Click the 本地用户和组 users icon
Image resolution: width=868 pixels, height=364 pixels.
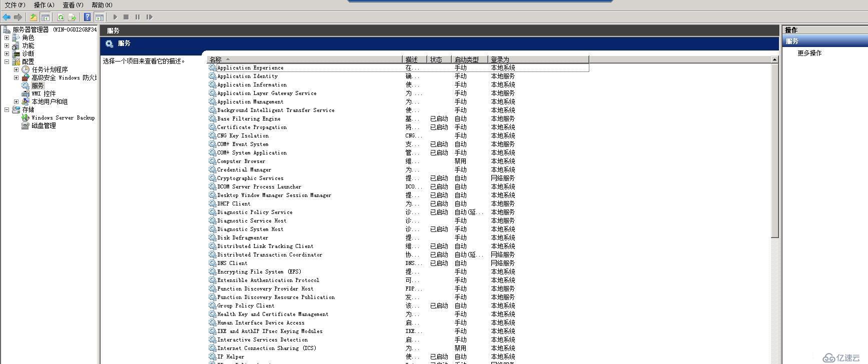coord(26,101)
